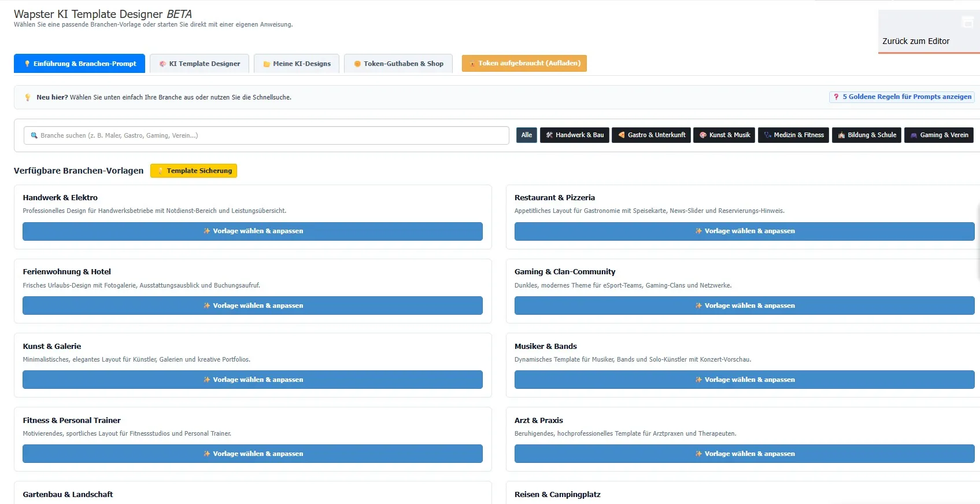Use the Arzt & Praxis Vorlage button
980x504 pixels.
tap(745, 454)
